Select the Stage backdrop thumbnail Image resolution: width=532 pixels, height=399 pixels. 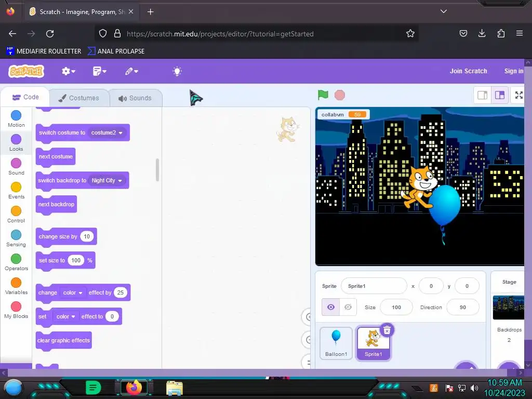(509, 308)
